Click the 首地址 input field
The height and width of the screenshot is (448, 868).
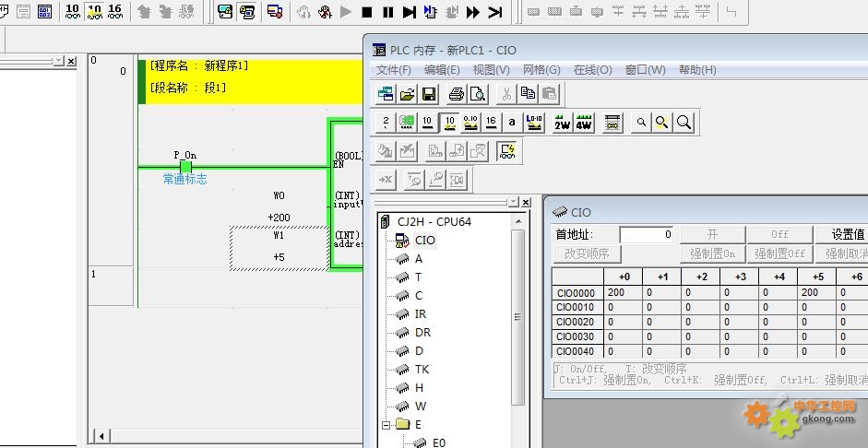[647, 234]
